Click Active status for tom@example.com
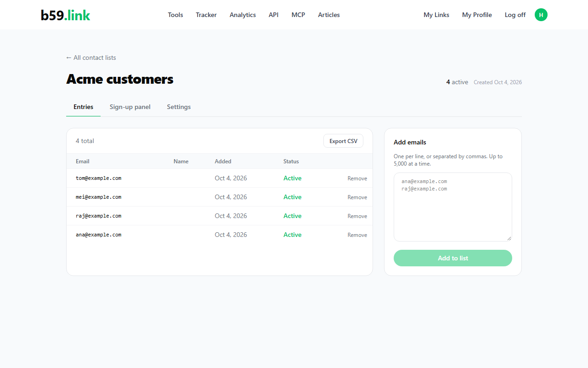This screenshot has width=588, height=368. (x=293, y=178)
